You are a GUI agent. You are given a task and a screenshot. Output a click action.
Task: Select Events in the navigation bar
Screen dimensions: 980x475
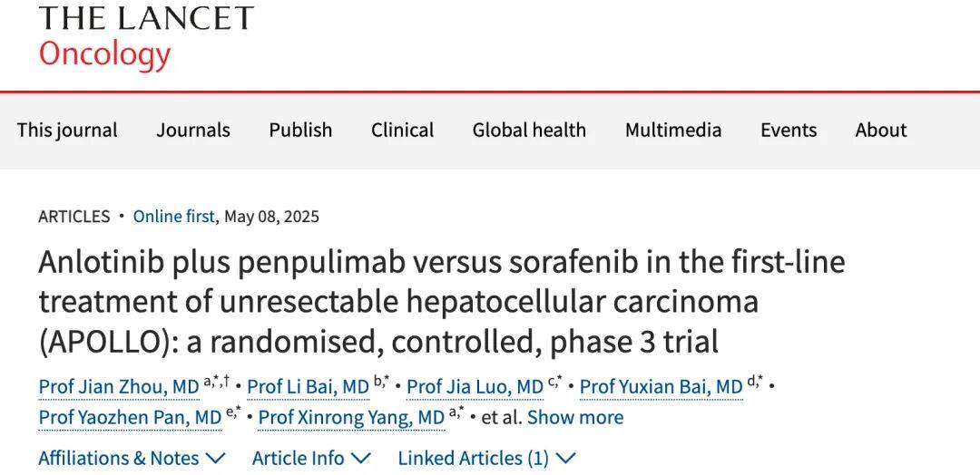789,130
